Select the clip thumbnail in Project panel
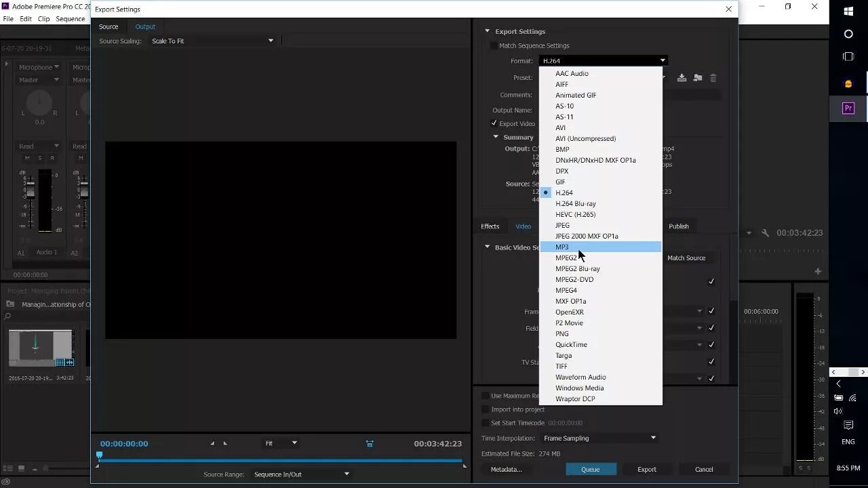The width and height of the screenshot is (868, 488). click(41, 348)
